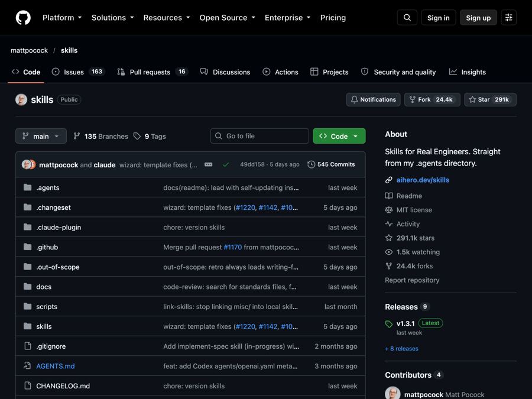Expand the Solutions menu

click(x=113, y=18)
